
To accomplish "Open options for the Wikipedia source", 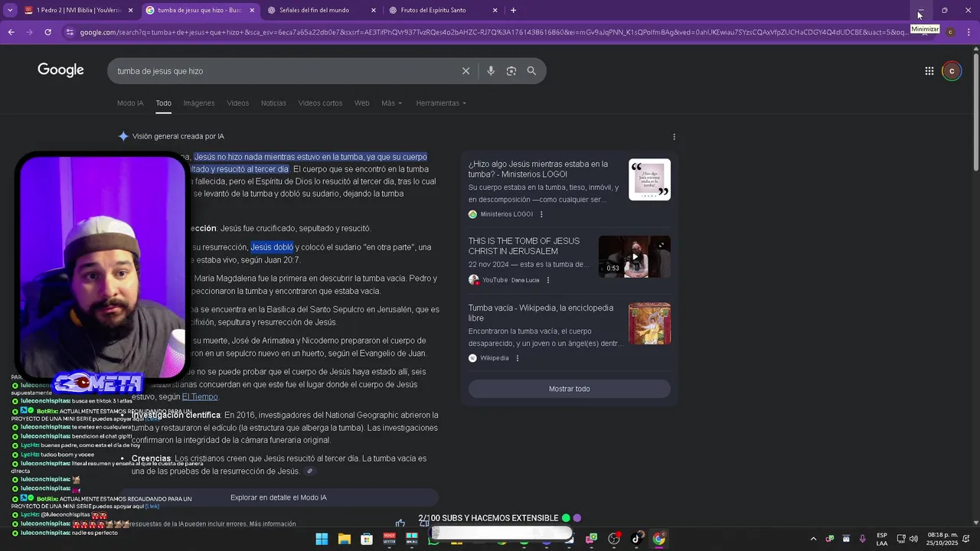I will (517, 358).
